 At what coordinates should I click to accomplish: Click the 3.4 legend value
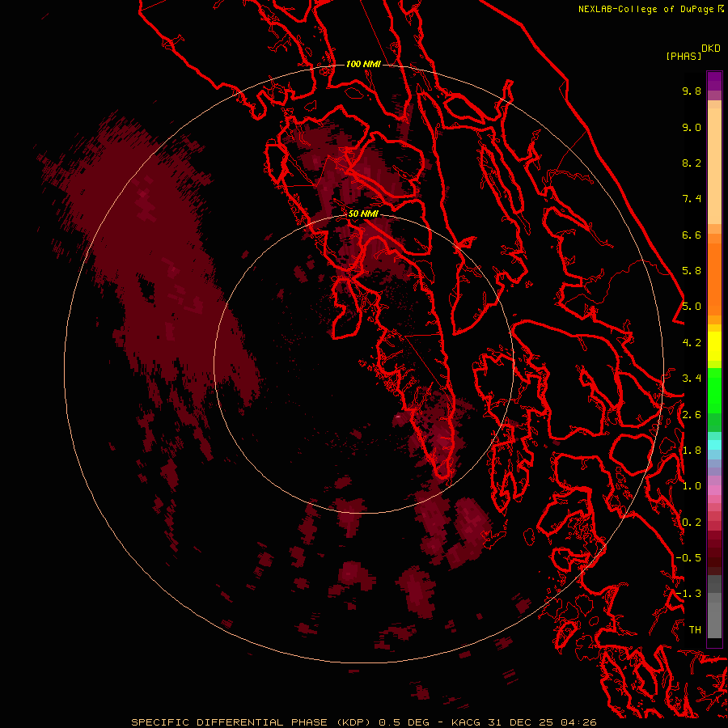[692, 379]
